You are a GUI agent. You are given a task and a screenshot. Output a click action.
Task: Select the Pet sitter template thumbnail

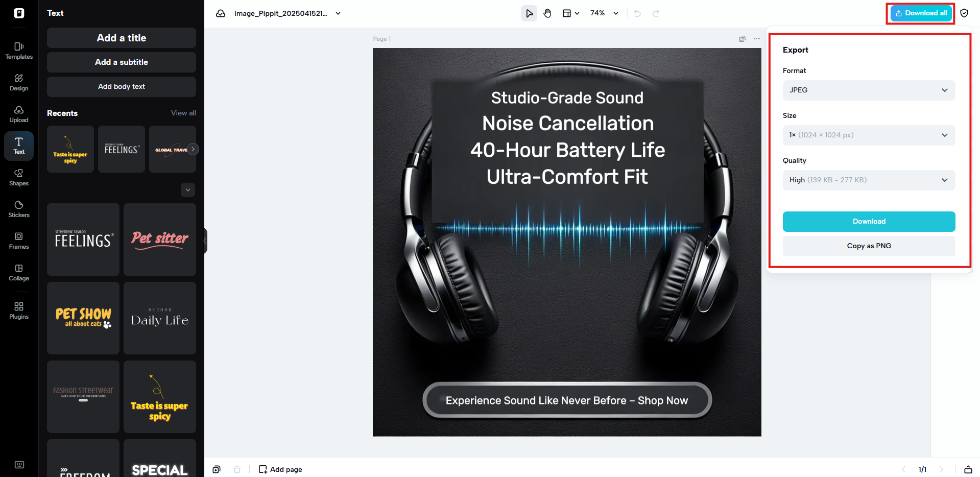159,239
